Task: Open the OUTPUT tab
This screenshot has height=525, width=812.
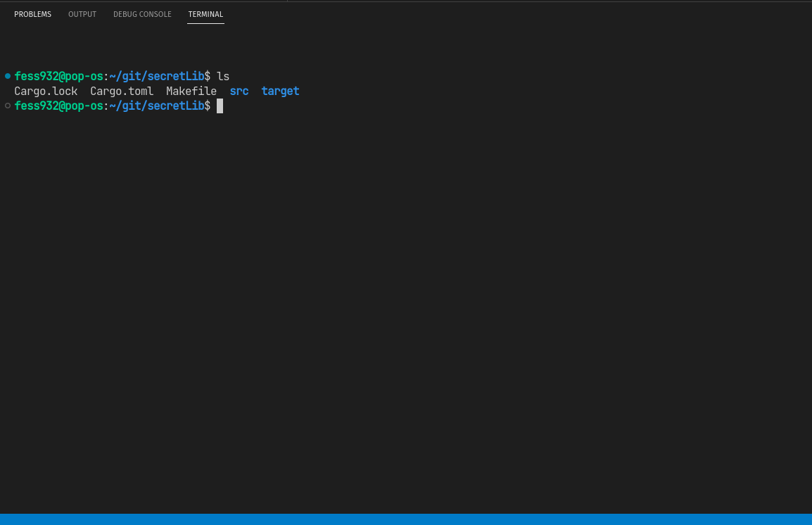Action: 82,14
